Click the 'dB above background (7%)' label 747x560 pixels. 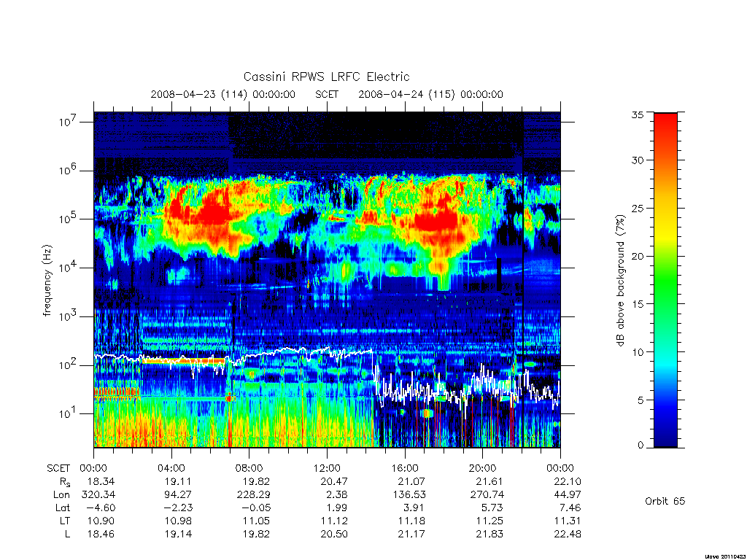pyautogui.click(x=620, y=281)
